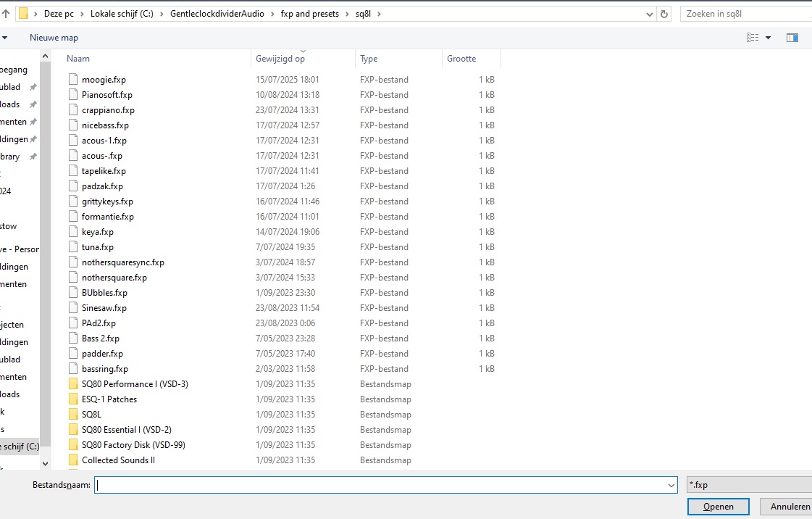812x519 pixels.
Task: Expand the address bar history dropdown
Action: click(x=650, y=14)
